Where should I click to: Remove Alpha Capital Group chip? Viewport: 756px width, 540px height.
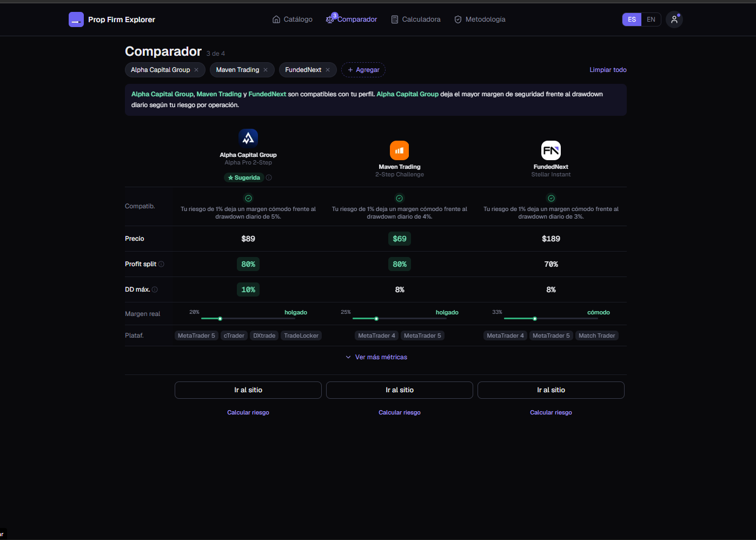(196, 70)
